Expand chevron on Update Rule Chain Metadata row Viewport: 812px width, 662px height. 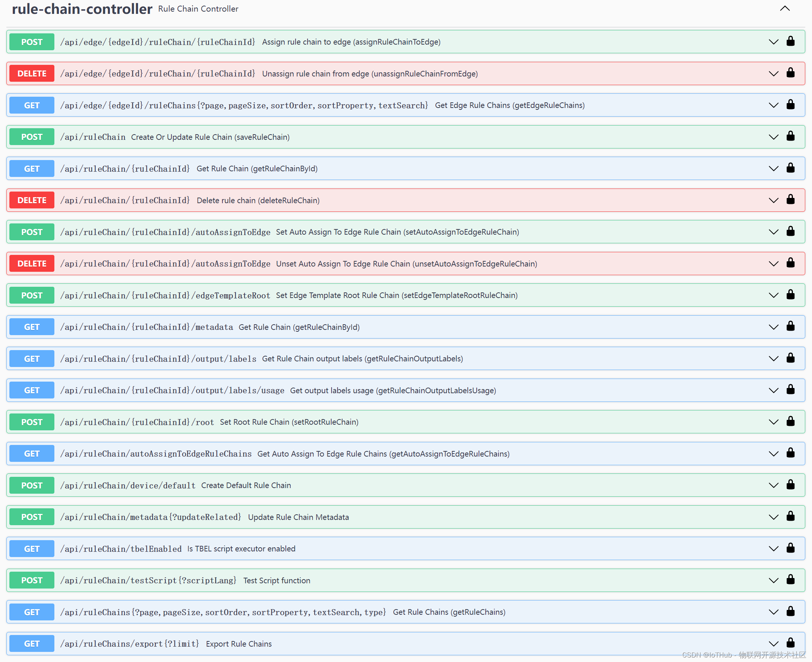coord(773,517)
